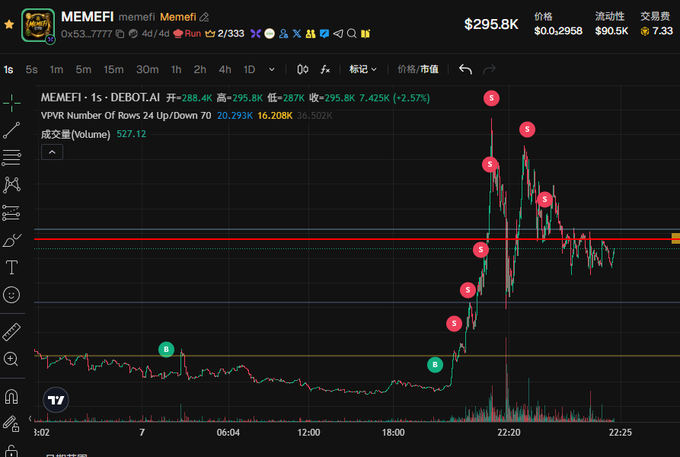Viewport: 680px width, 457px height.
Task: Click the undo arrow
Action: 465,69
